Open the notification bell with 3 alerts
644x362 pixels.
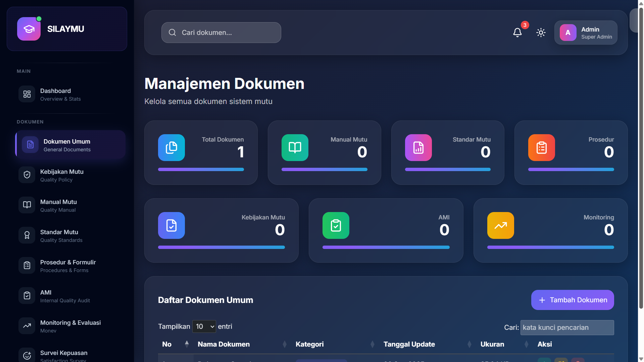pyautogui.click(x=517, y=33)
